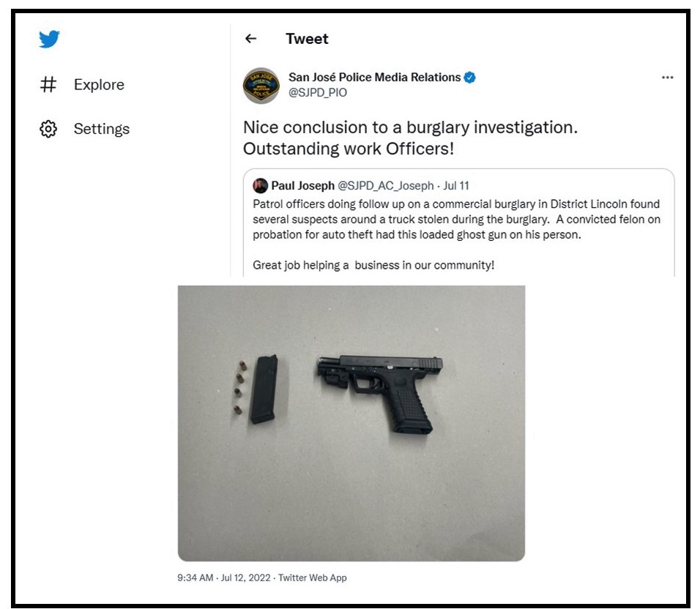
Task: Click the Twitter bird logo
Action: pyautogui.click(x=49, y=40)
